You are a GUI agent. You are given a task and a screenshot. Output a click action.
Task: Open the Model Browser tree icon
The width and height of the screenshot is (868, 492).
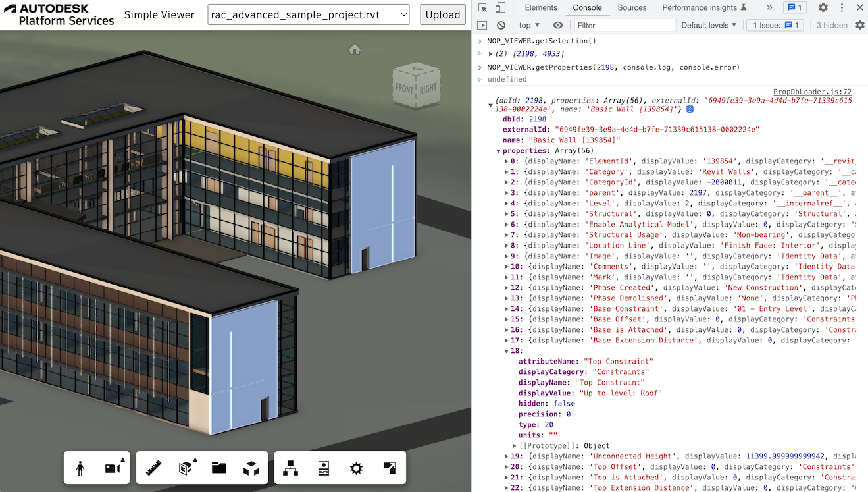tap(290, 468)
